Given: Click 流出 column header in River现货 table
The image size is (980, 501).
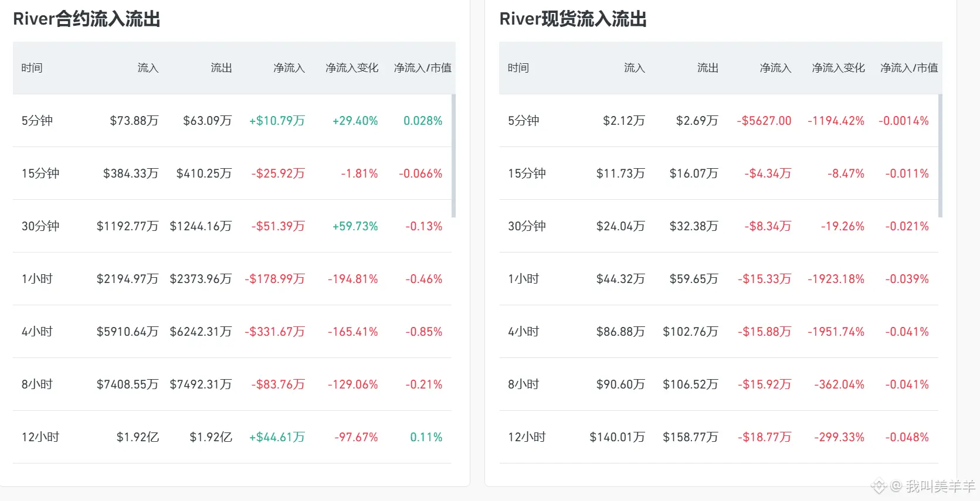Looking at the screenshot, I should (707, 68).
